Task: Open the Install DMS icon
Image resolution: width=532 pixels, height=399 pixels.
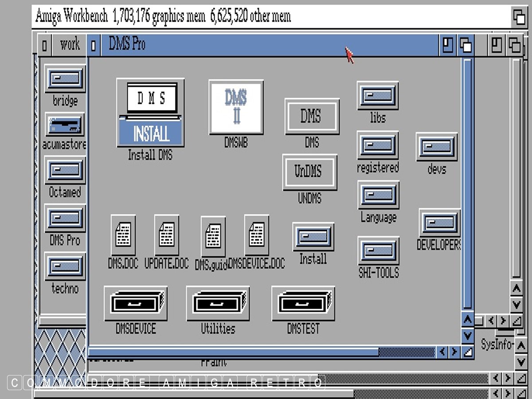Action: tap(150, 113)
